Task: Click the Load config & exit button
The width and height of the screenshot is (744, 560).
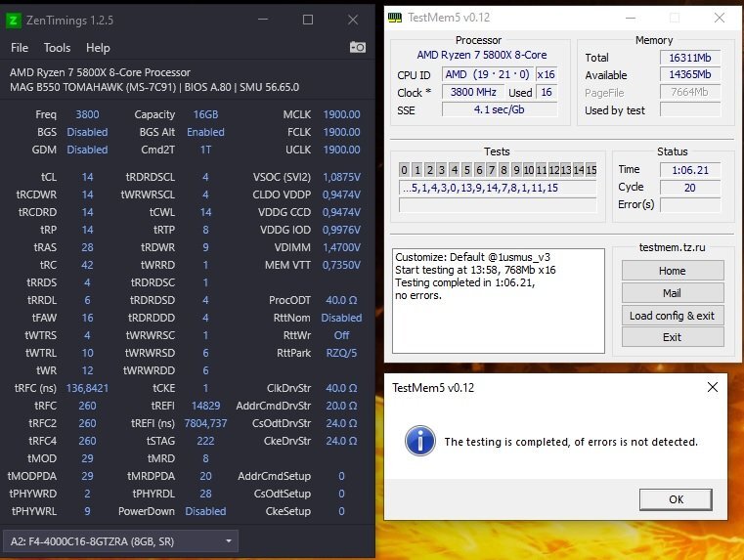Action: pos(673,316)
